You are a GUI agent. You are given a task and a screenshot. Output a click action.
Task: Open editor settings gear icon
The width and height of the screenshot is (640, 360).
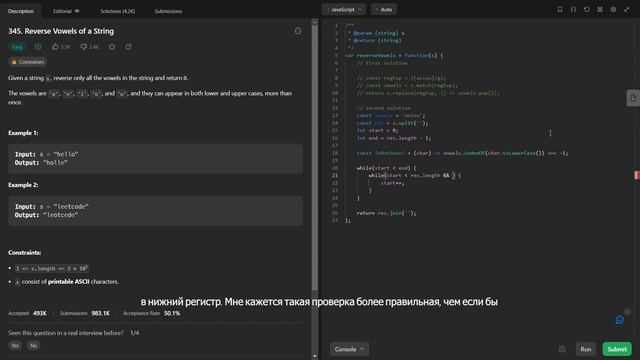pos(613,9)
